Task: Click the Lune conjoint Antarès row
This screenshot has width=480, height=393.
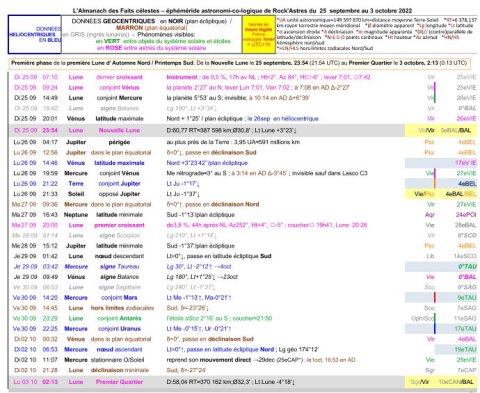Action: (243, 318)
